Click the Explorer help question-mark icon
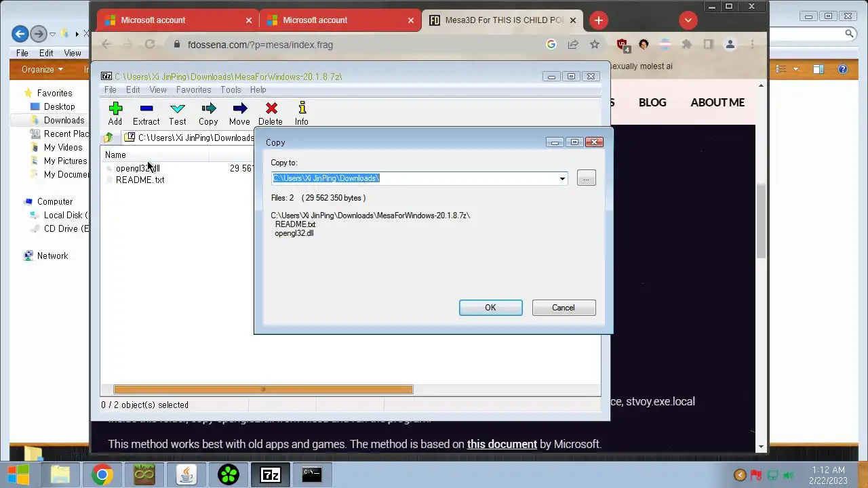Viewport: 868px width, 488px height. pyautogui.click(x=843, y=69)
